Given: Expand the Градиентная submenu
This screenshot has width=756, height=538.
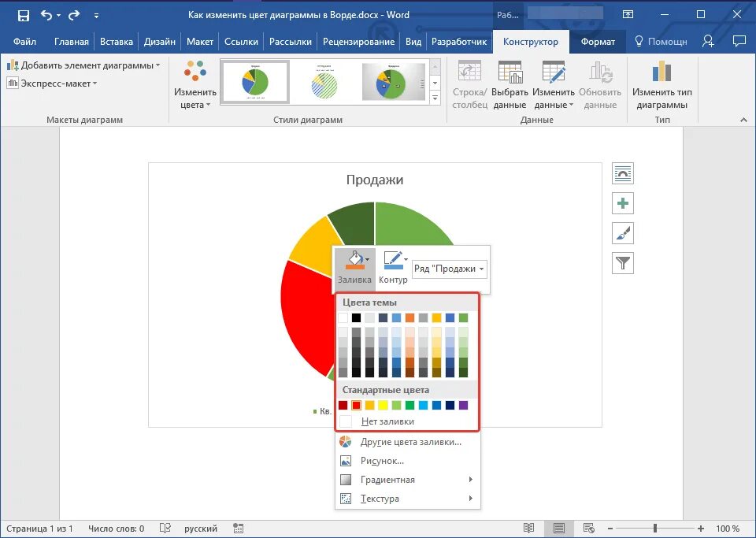Looking at the screenshot, I should pos(407,480).
